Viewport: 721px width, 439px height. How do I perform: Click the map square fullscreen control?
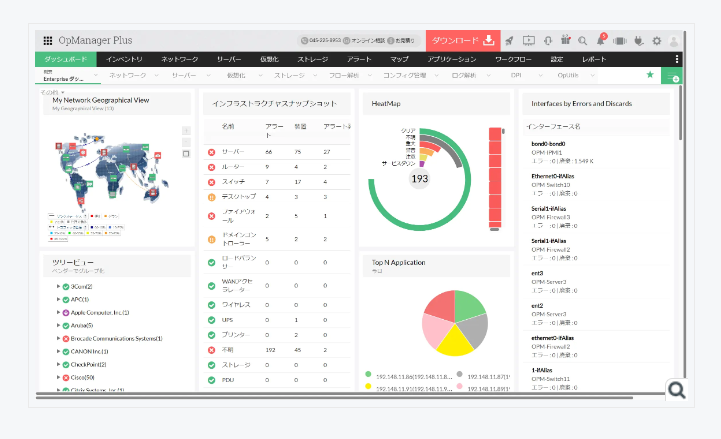point(186,154)
